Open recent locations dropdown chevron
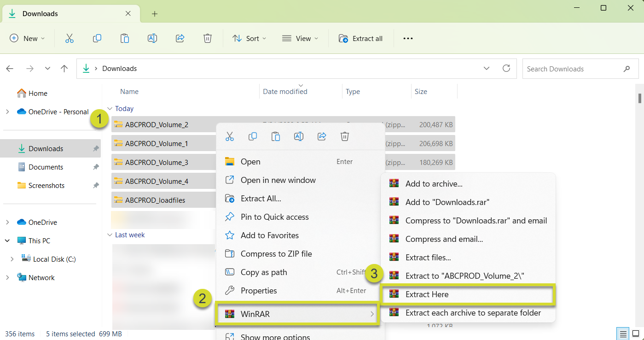This screenshot has width=644, height=340. [47, 69]
